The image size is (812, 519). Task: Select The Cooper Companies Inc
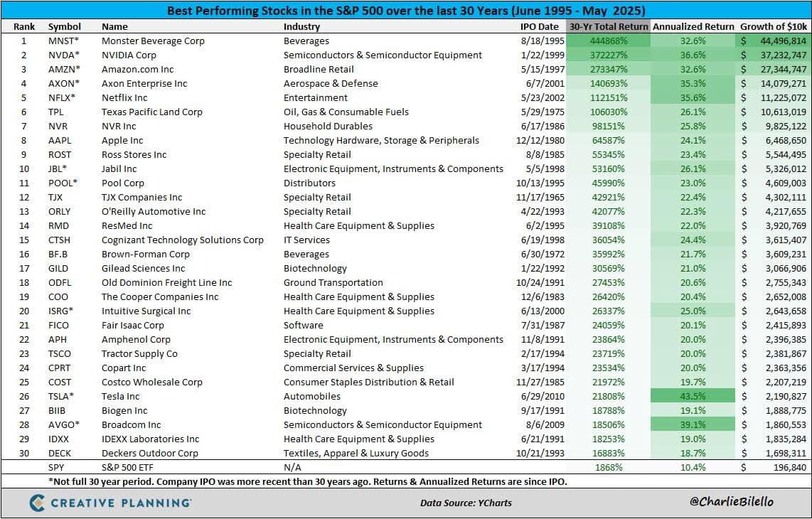tap(160, 297)
